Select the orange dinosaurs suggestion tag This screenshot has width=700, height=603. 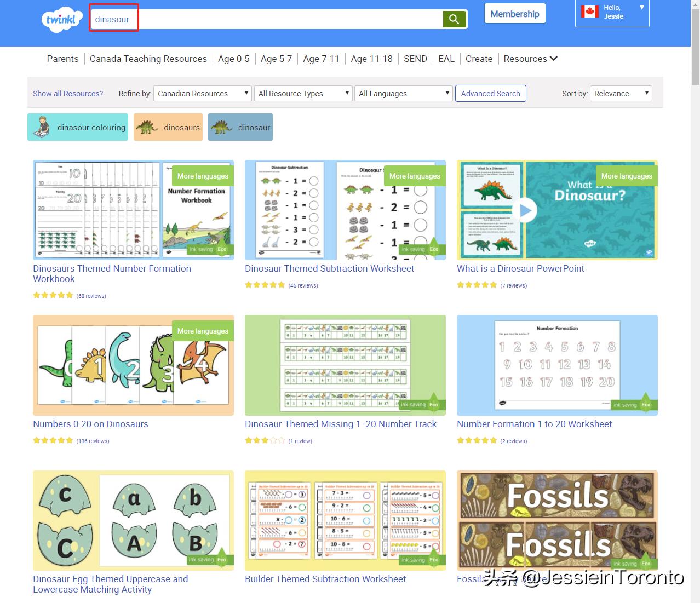[x=168, y=127]
